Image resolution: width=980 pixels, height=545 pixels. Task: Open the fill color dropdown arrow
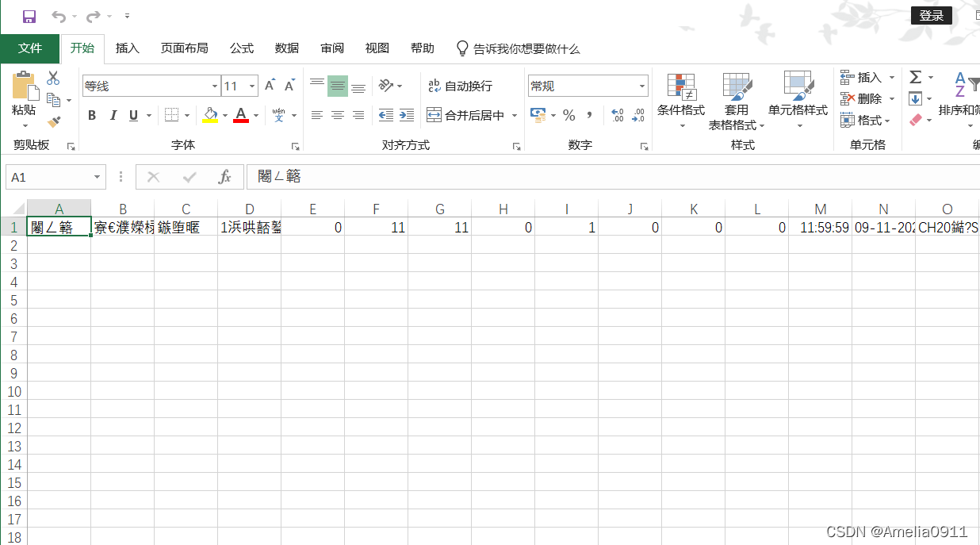coord(224,115)
